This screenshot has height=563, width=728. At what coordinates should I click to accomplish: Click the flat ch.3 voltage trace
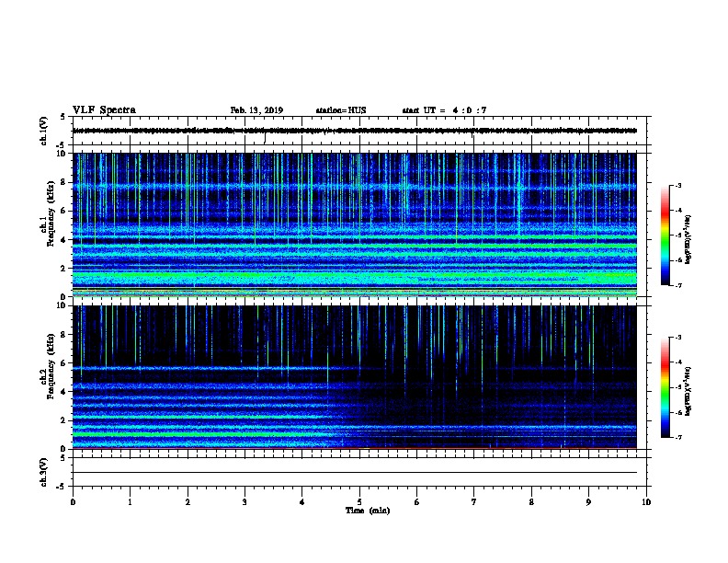pos(355,473)
